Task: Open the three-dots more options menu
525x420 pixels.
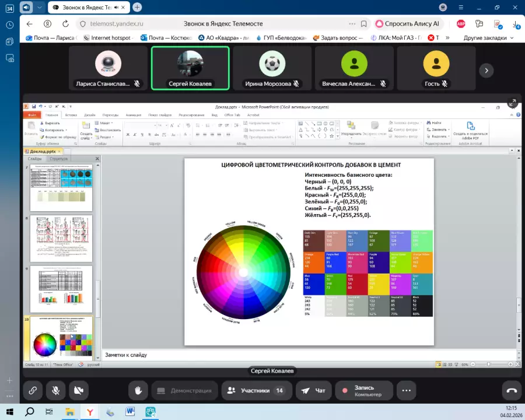Action: [x=407, y=390]
